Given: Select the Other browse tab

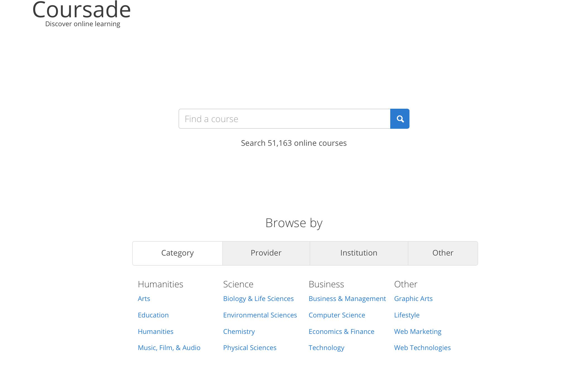Looking at the screenshot, I should pyautogui.click(x=442, y=253).
